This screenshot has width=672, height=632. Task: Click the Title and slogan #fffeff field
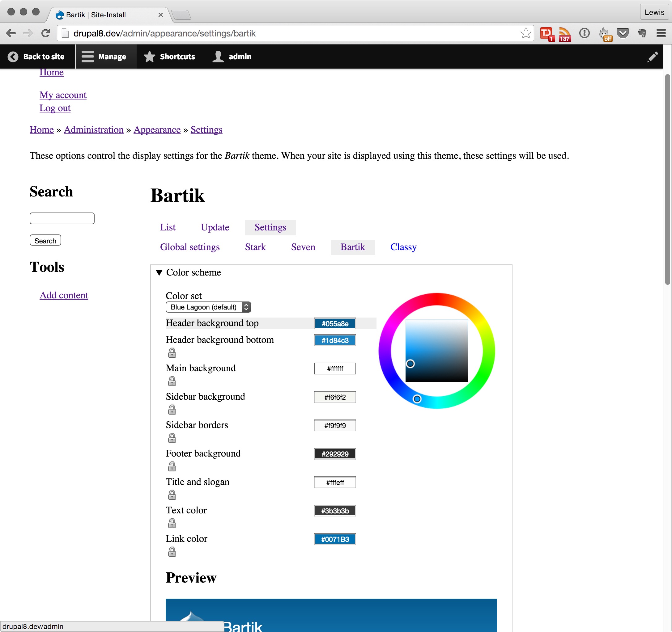pyautogui.click(x=335, y=482)
